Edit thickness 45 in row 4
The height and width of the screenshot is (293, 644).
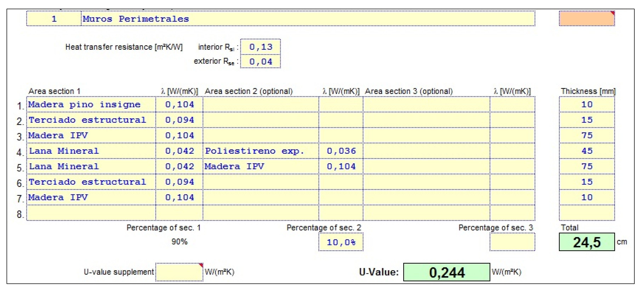(x=587, y=151)
